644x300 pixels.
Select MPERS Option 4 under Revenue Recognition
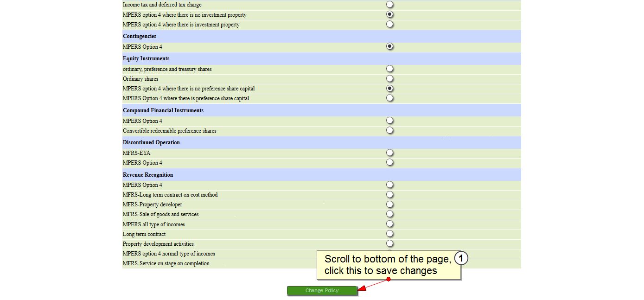click(x=390, y=185)
